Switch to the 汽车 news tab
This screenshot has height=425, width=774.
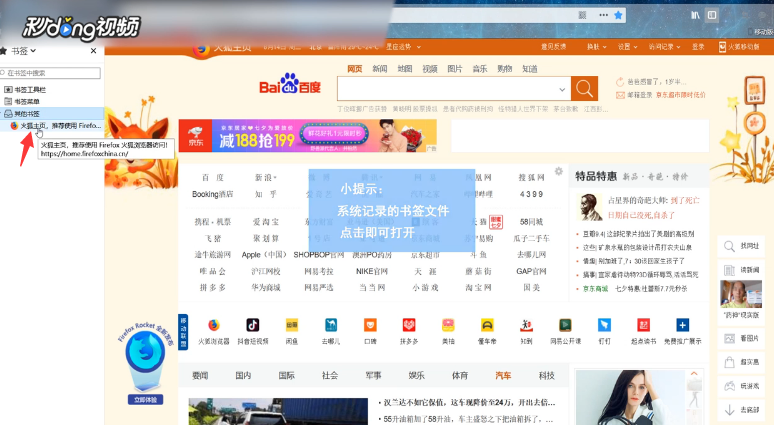[x=503, y=376]
